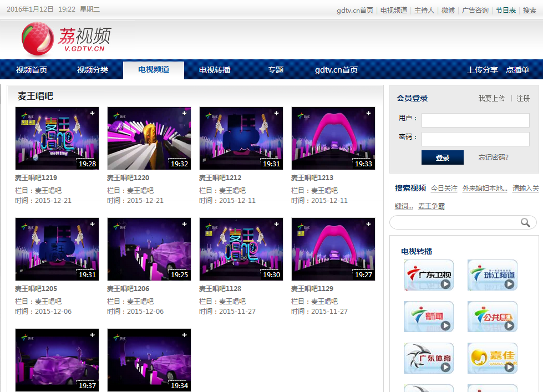
Task: Click the plus icon on 麦王唱吧1220 thumbnail
Action: [x=185, y=113]
